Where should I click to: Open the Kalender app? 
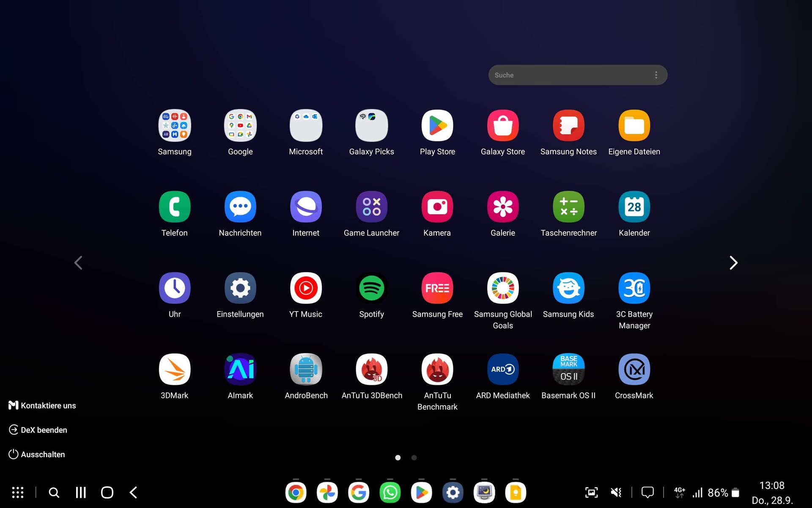tap(634, 207)
